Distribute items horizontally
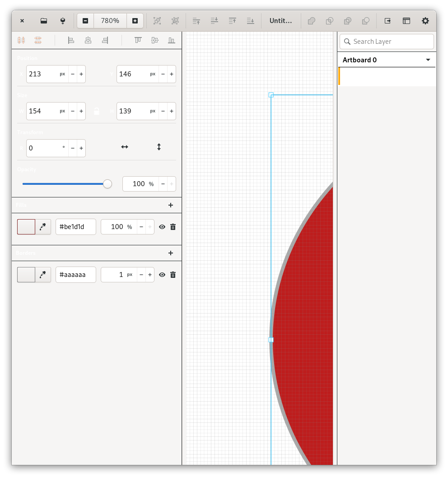This screenshot has height=478, width=448. pos(21,40)
